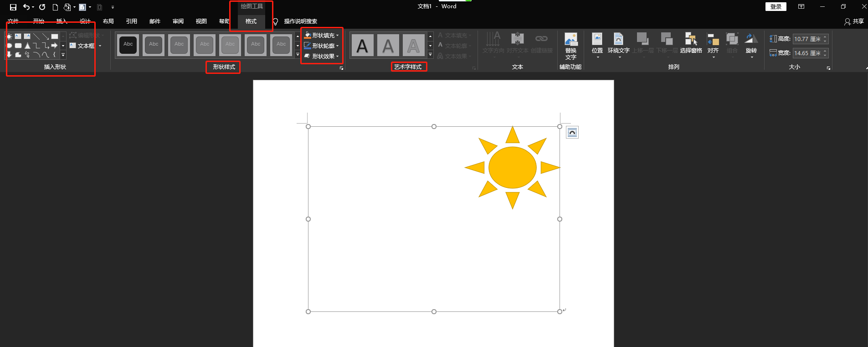Viewport: 868px width, 347px height.
Task: Click 替换文字 alt text button
Action: tap(571, 46)
